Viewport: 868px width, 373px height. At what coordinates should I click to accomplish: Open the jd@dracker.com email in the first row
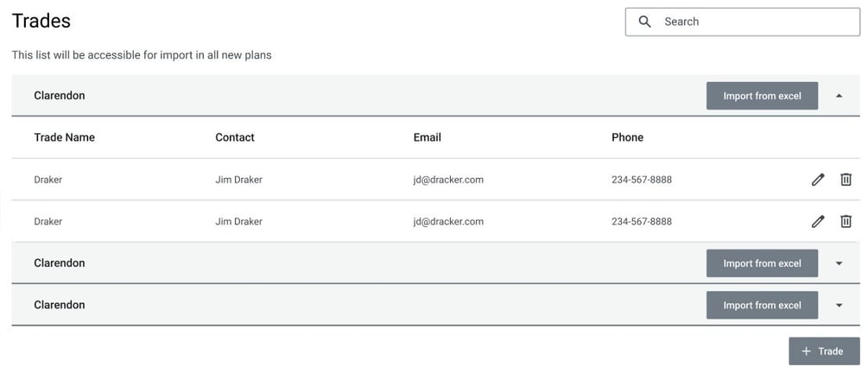coord(448,180)
